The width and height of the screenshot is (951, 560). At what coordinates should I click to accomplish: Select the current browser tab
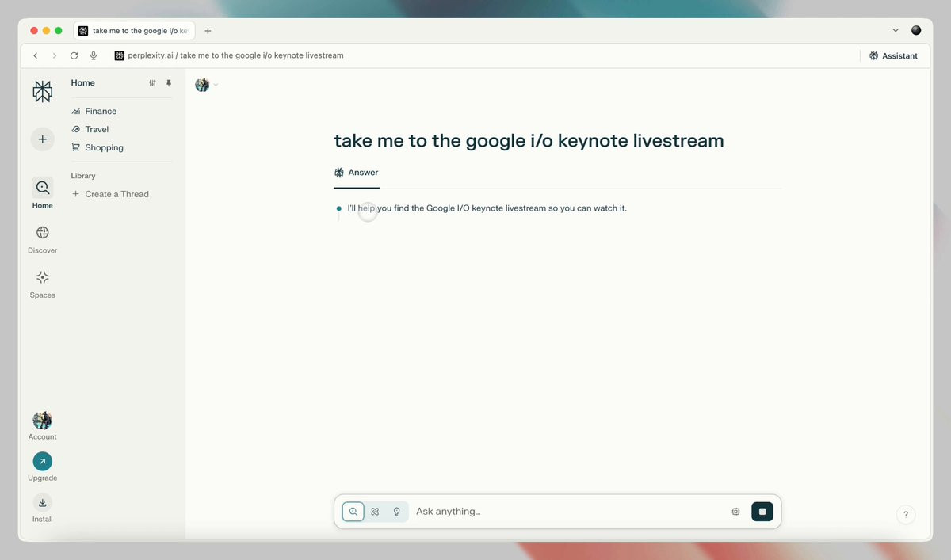135,31
